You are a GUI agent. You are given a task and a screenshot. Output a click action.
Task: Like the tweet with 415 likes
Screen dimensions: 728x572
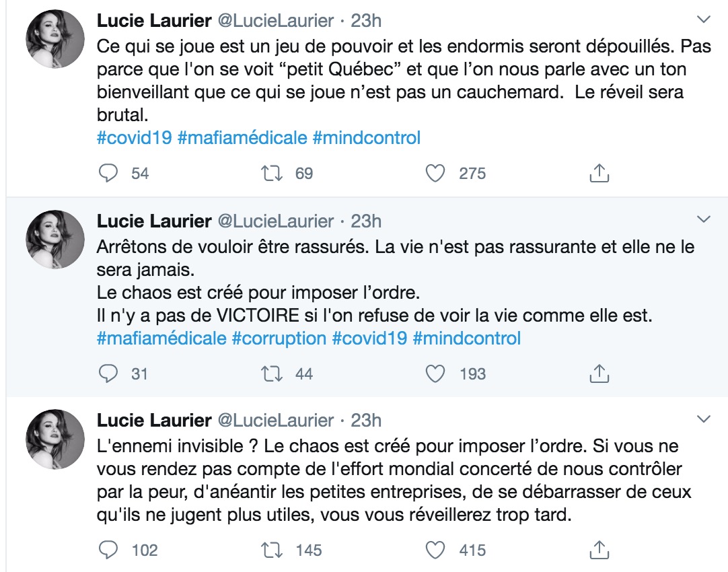(436, 550)
